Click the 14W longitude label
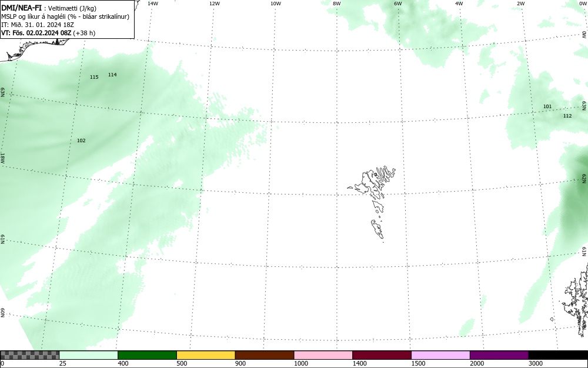This screenshot has width=588, height=368. point(153,4)
